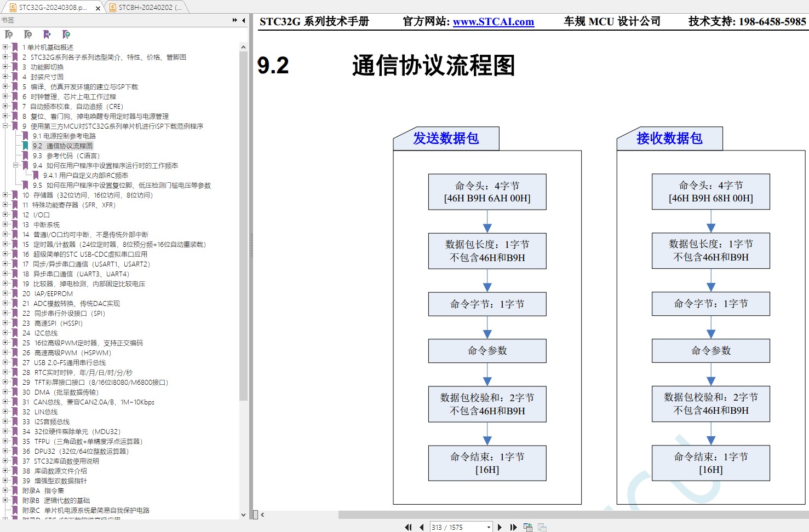Open bookmark 9.3 参考代码 (C语言)

tap(66, 155)
